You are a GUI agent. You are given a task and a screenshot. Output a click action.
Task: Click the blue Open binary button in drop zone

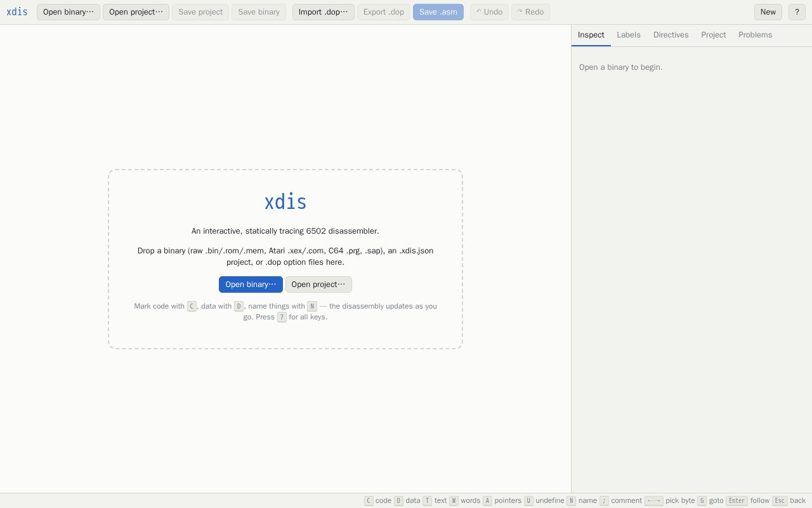[251, 284]
